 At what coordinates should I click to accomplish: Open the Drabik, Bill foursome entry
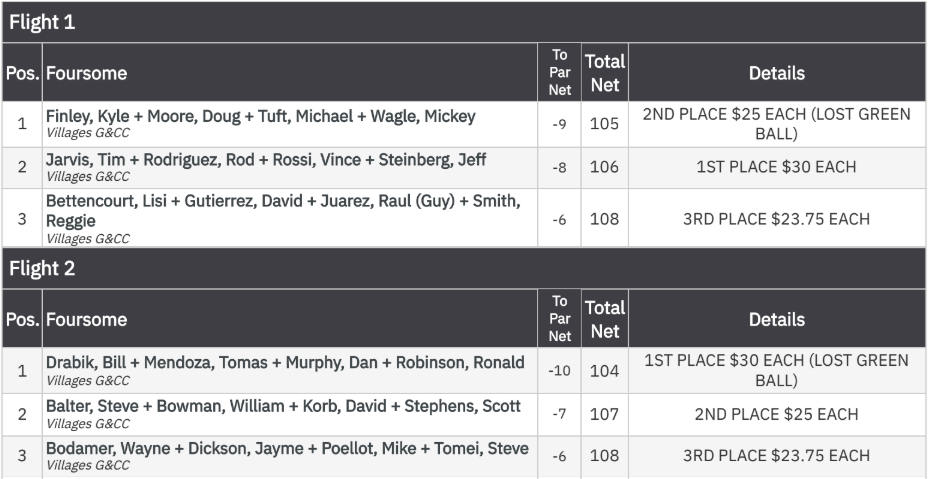464,370
